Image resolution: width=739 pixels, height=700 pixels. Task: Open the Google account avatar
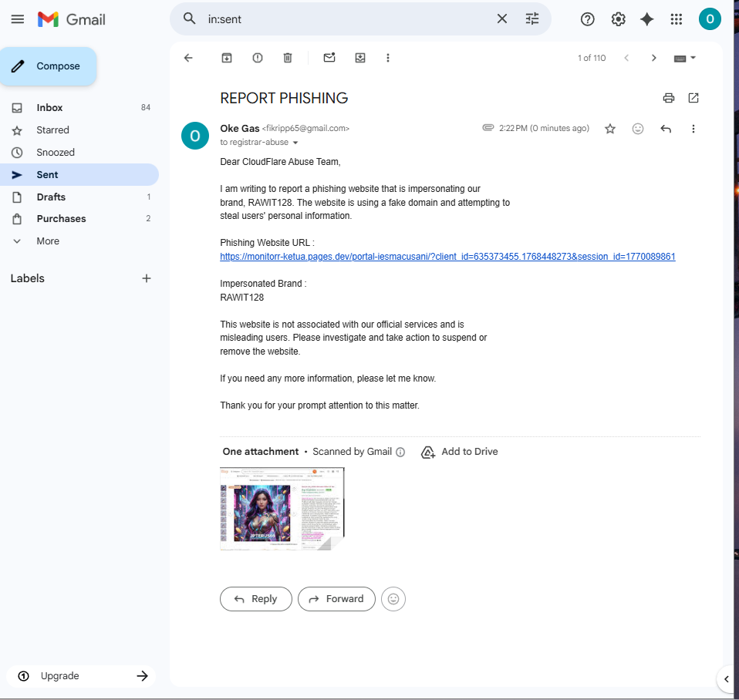710,19
